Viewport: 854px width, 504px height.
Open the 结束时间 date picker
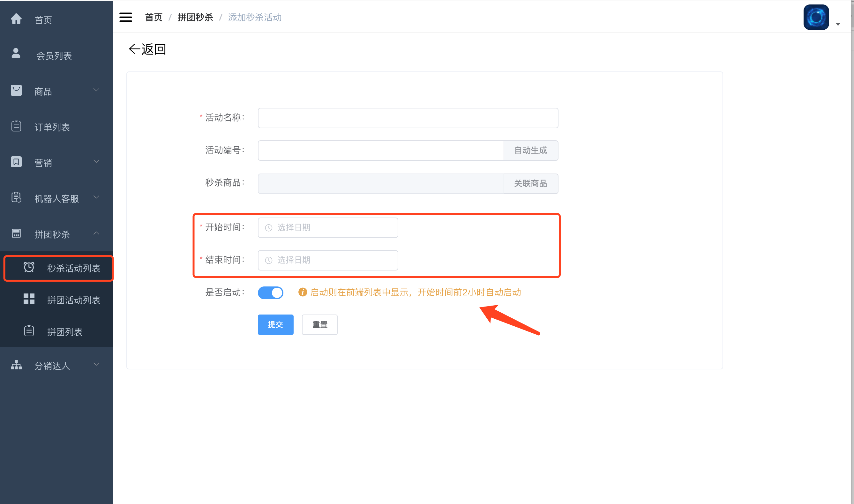[x=328, y=261]
